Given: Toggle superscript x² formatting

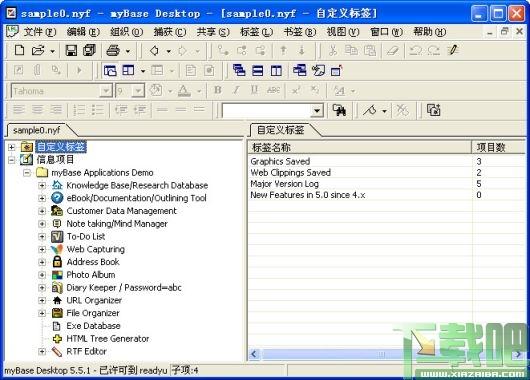Looking at the screenshot, I should coord(296,90).
